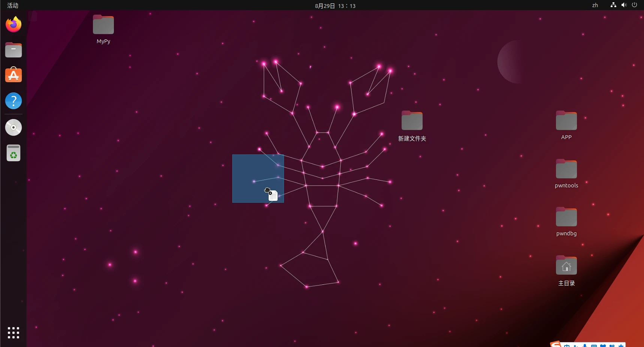Toggle the 中 Chinese input mode
This screenshot has width=644, height=347.
(567, 345)
